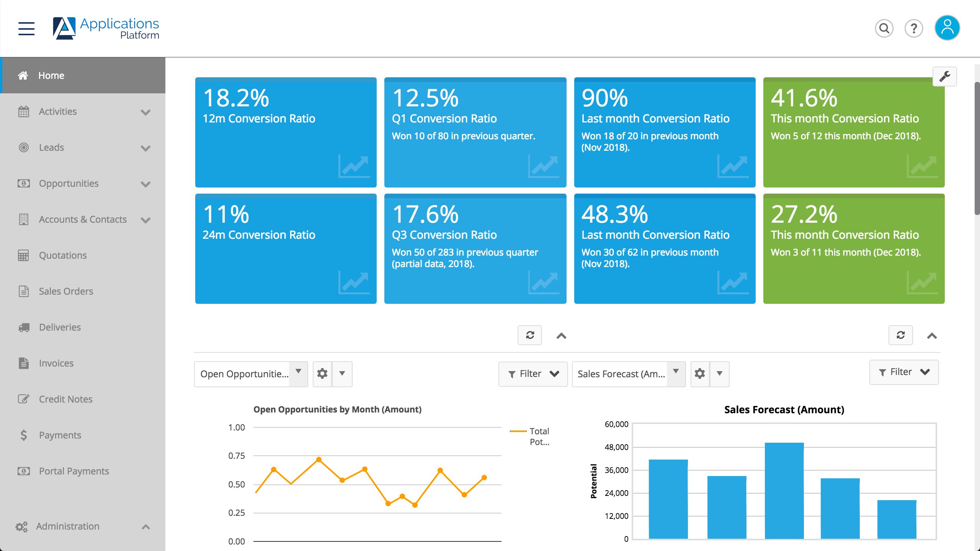980x551 pixels.
Task: Click the 12m Conversion Ratio tile
Action: coord(286,132)
